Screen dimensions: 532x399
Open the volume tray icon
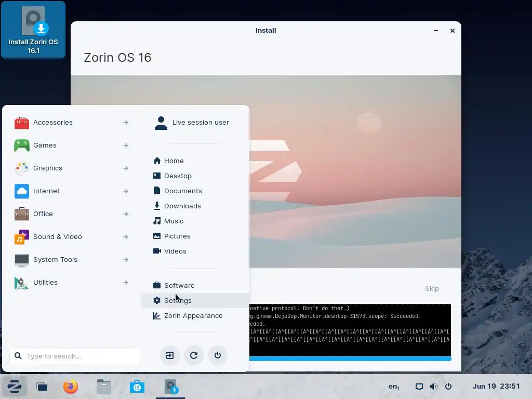(434, 387)
